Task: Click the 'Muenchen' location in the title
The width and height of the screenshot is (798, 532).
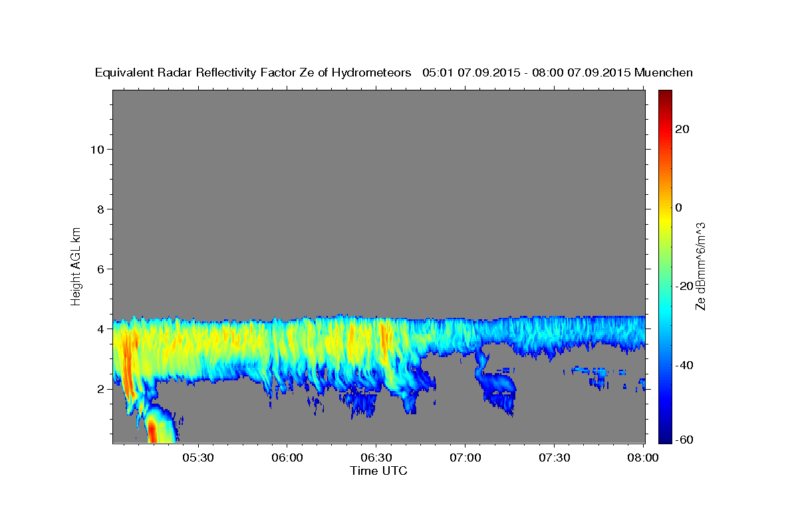Action: tap(664, 72)
